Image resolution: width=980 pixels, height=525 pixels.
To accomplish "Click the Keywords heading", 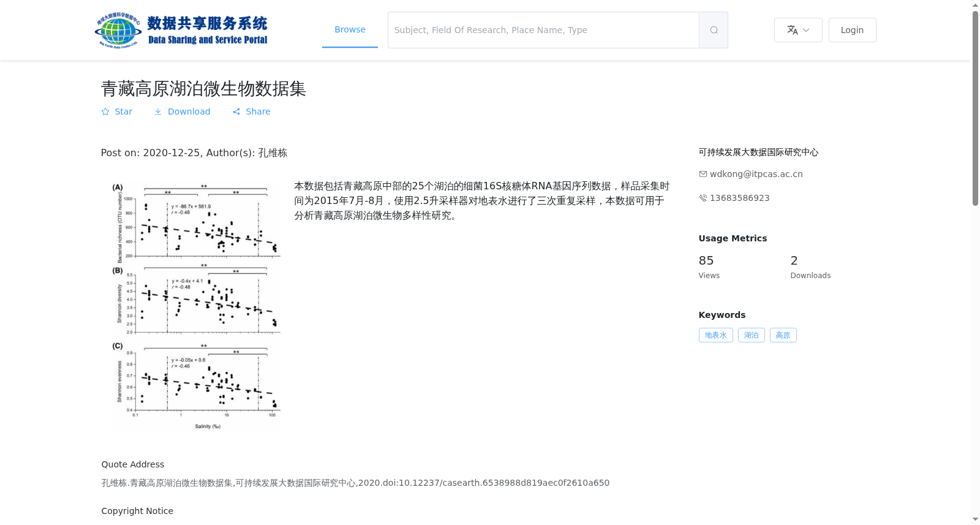I will pos(722,315).
